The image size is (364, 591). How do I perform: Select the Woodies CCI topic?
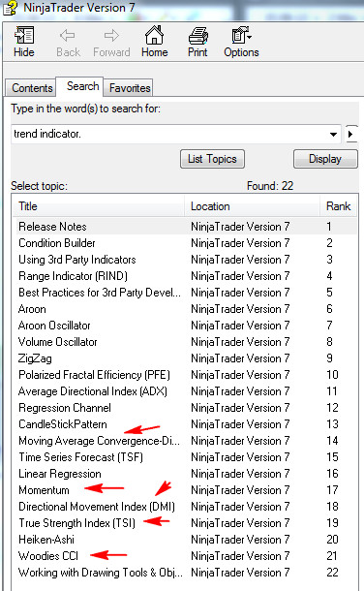[x=48, y=556]
